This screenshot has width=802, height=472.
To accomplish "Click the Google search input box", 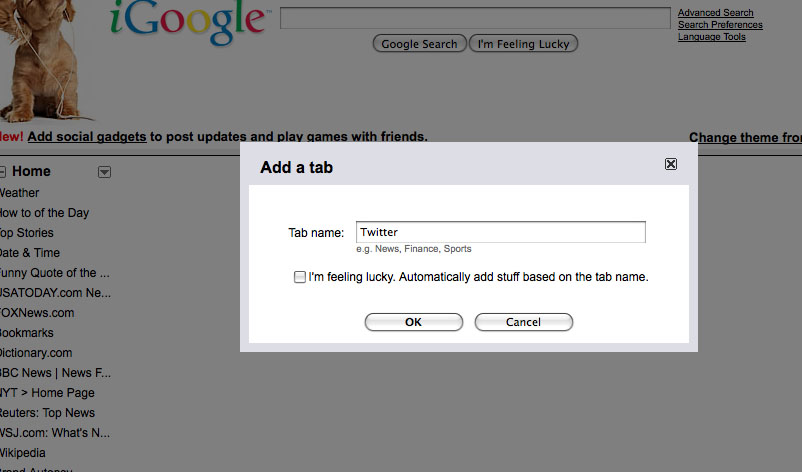I will coord(475,18).
